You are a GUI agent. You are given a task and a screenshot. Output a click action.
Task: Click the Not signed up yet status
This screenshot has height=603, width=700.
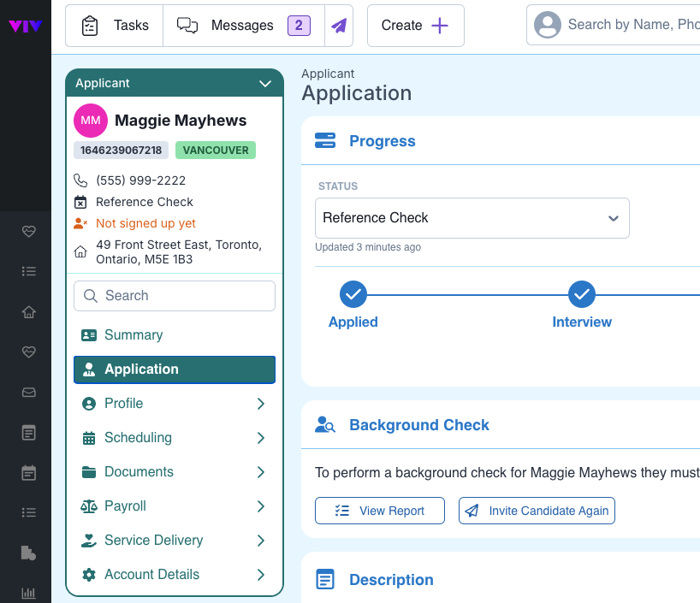point(146,223)
